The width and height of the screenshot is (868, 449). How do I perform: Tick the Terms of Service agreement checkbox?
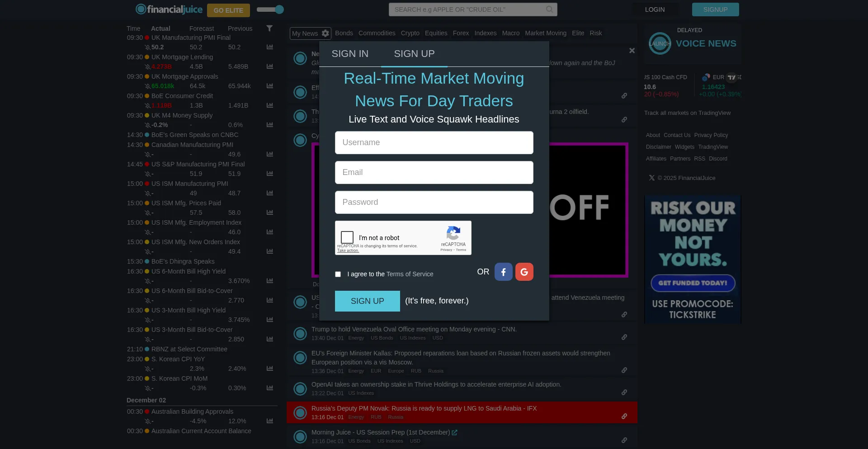pyautogui.click(x=338, y=274)
